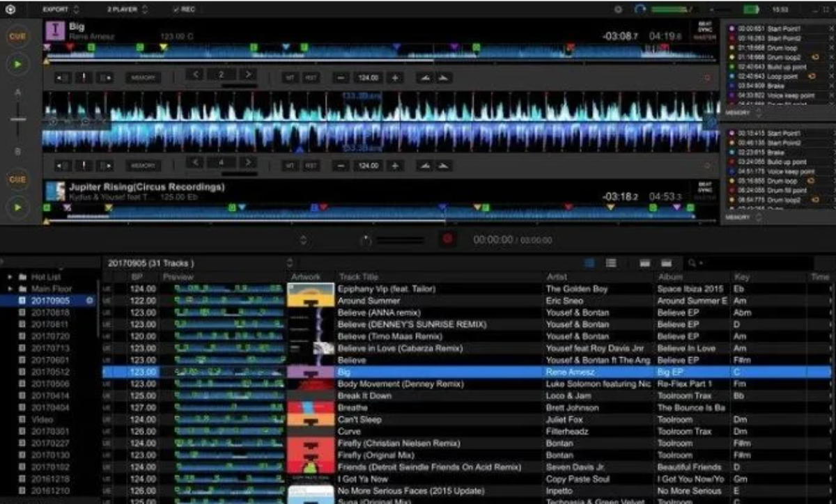The image size is (836, 504).
Task: Click the rekordbox logo icon at top left
Action: coord(10,10)
